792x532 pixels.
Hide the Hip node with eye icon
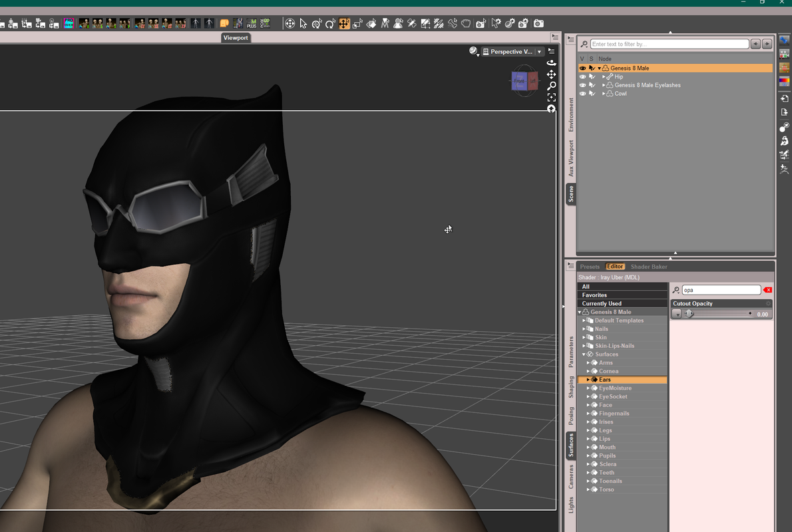click(582, 76)
